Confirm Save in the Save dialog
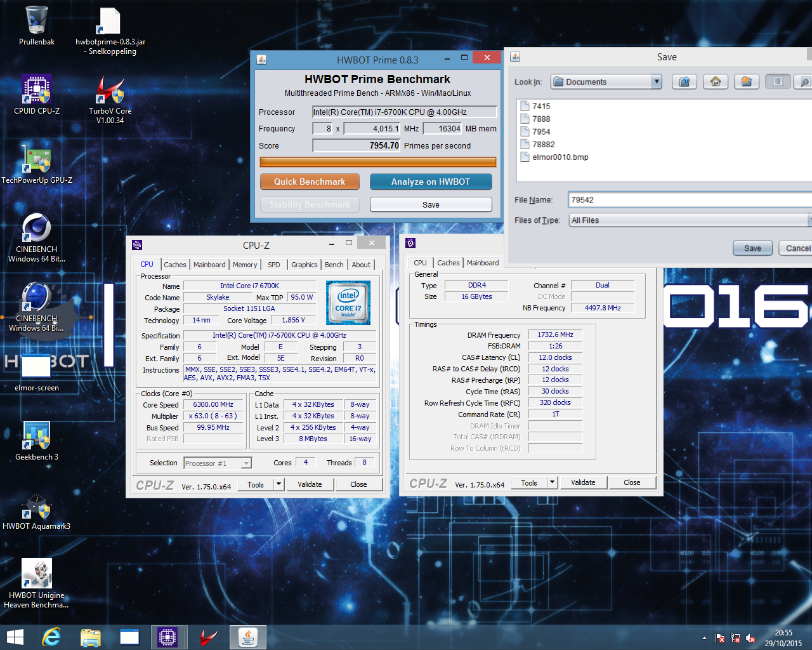Screen dimensions: 812x650 [x=752, y=248]
